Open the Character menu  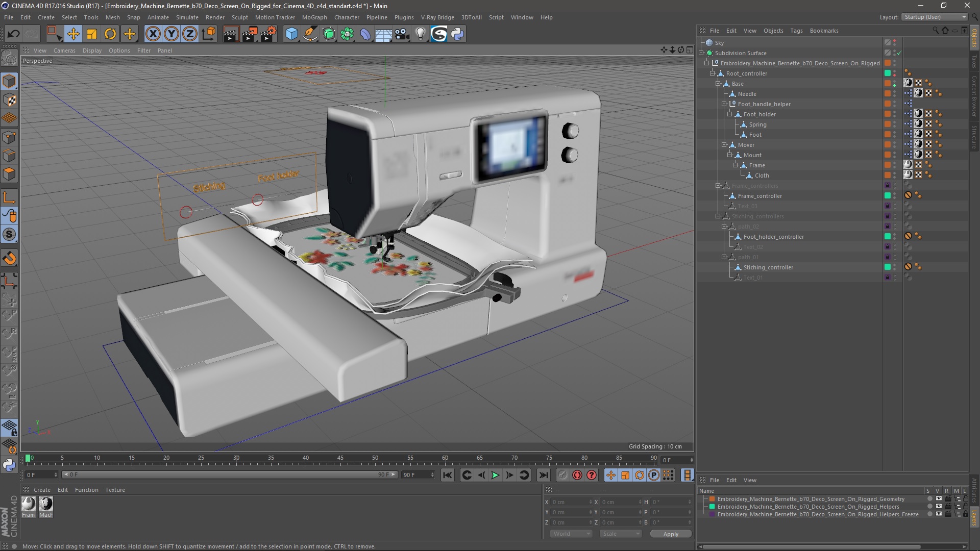(347, 17)
